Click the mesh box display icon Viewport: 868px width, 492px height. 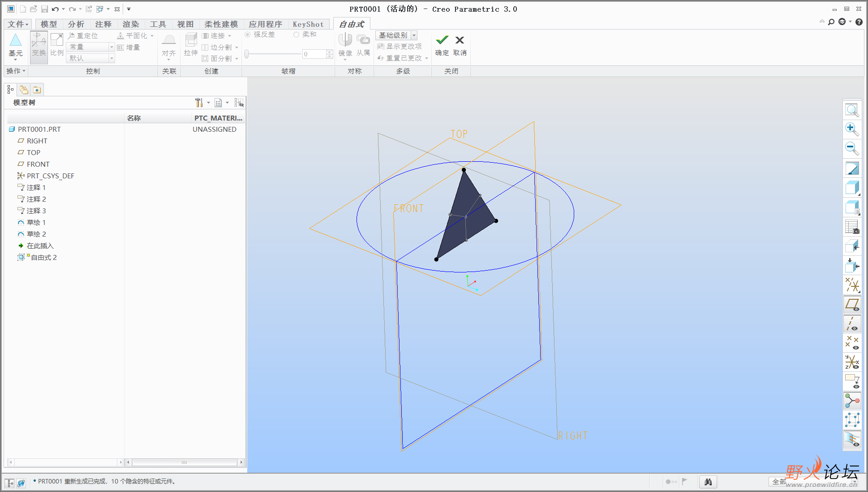[x=852, y=420]
